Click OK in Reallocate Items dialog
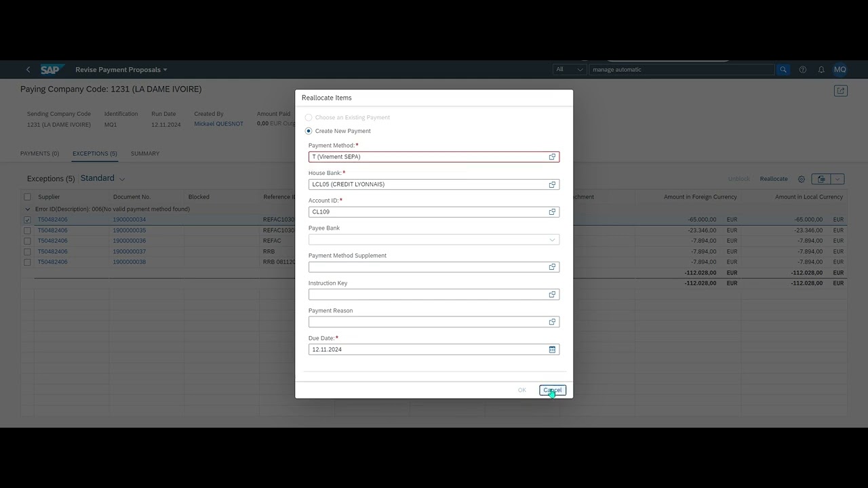This screenshot has width=868, height=488. [x=522, y=390]
